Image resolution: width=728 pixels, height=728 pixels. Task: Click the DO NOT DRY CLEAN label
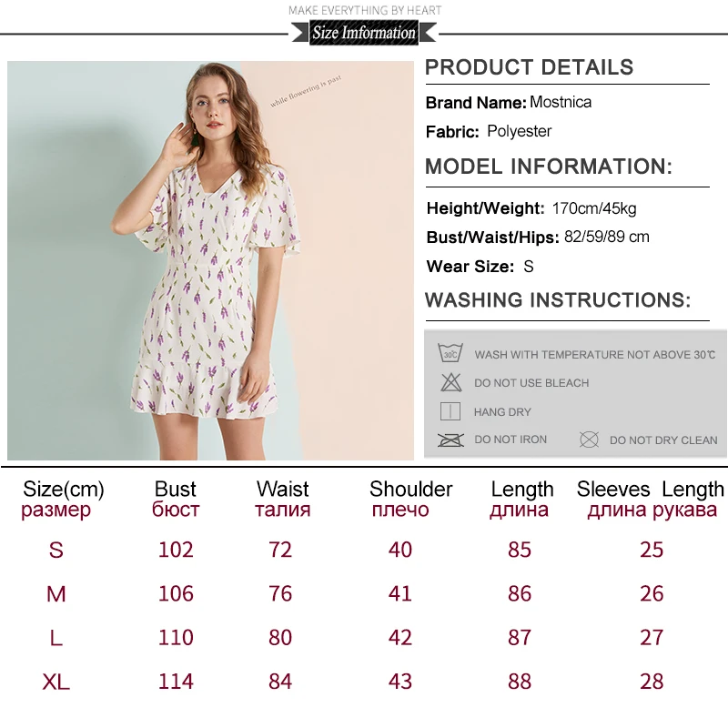click(663, 440)
